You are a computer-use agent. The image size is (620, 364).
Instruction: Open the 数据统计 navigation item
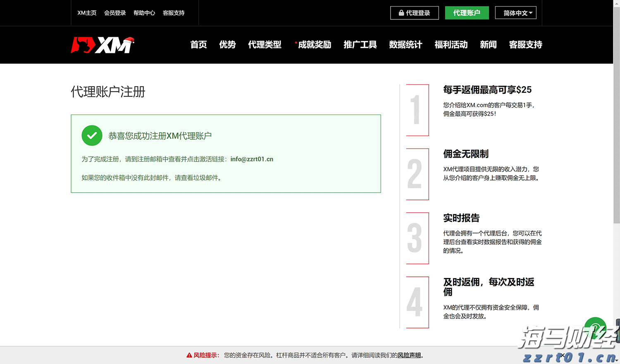coord(405,45)
